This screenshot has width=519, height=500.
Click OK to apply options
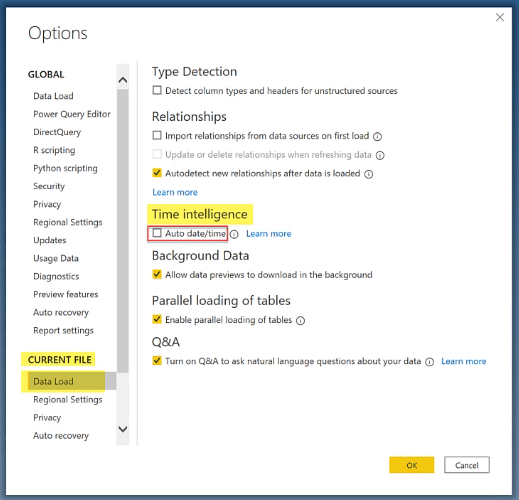tap(411, 465)
